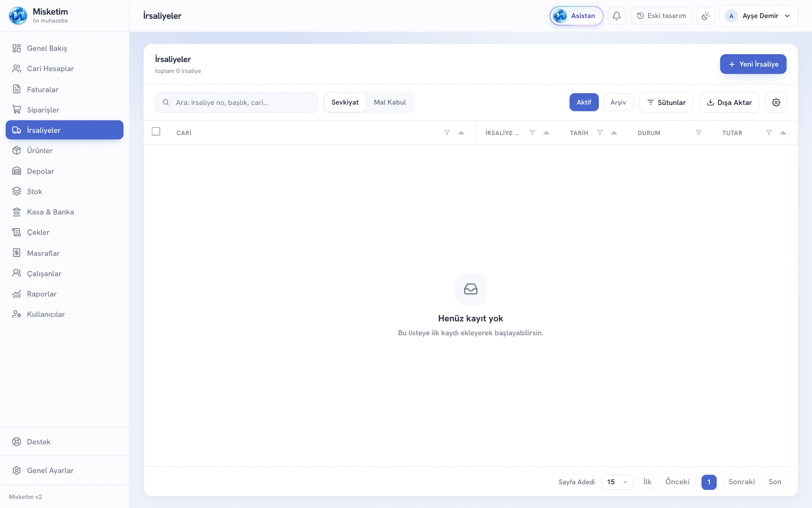Image resolution: width=812 pixels, height=508 pixels.
Task: Open the table settings gear icon
Action: point(776,102)
